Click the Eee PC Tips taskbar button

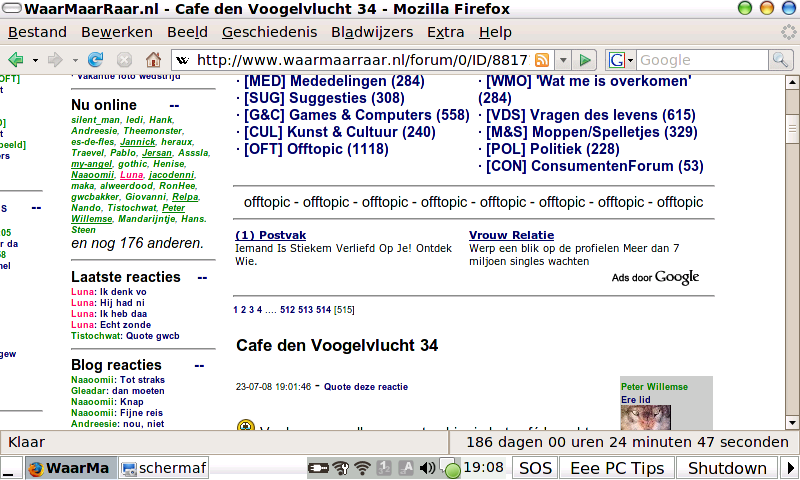(x=616, y=468)
